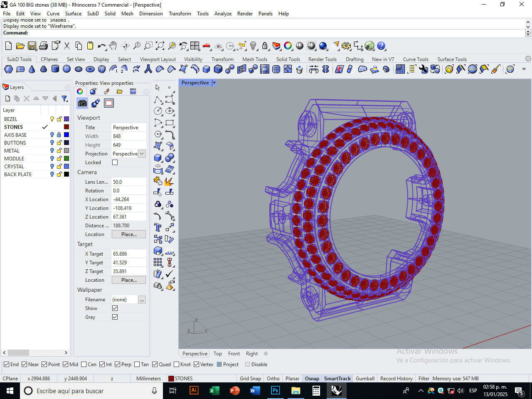The height and width of the screenshot is (399, 532).
Task: Open Perspective viewport title menu arrow
Action: point(214,83)
